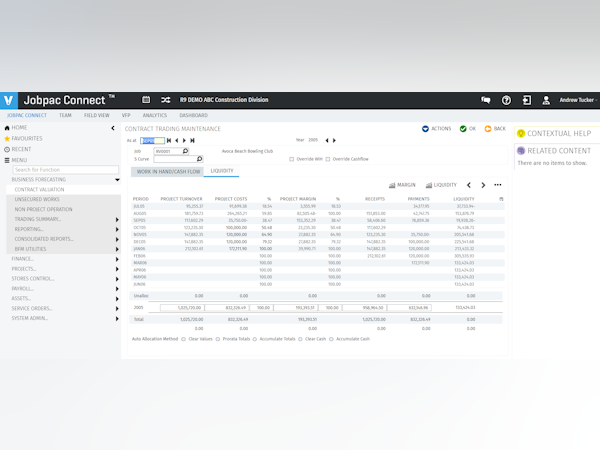Screen dimensions: 600x450
Task: Jump to last period arrow
Action: click(x=192, y=140)
